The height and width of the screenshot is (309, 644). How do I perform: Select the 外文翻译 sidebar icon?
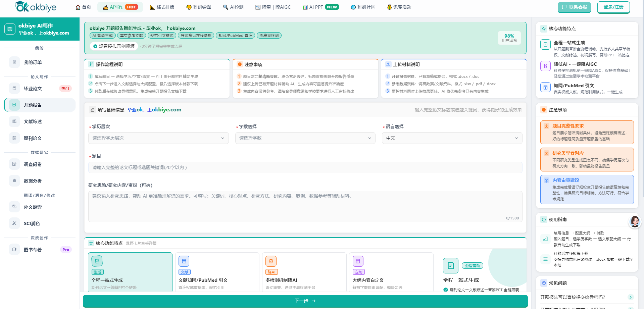[x=14, y=207]
